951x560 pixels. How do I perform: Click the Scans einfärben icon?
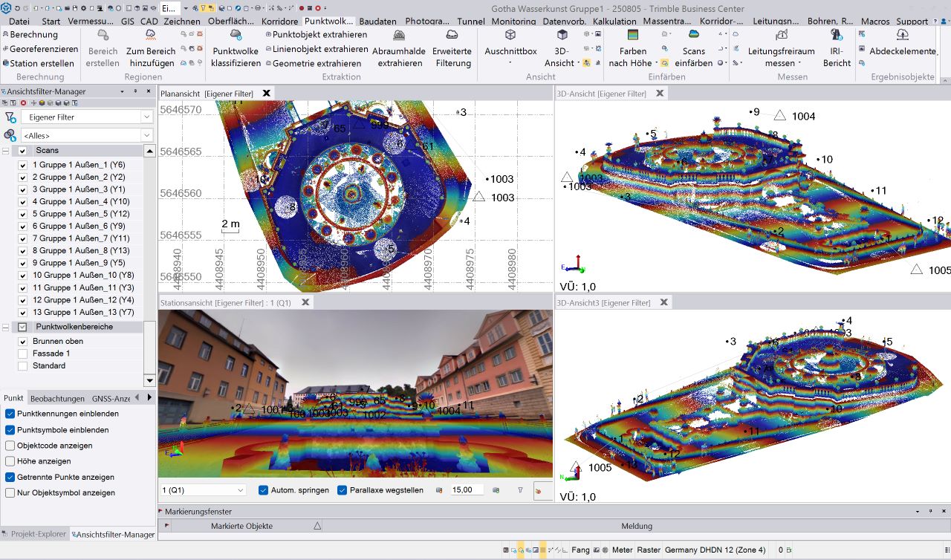click(694, 36)
